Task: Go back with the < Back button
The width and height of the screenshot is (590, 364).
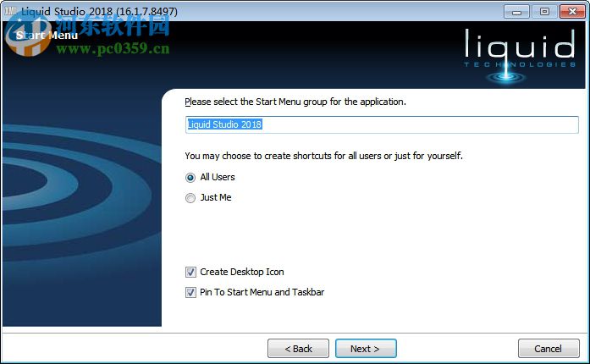Action: pos(299,349)
